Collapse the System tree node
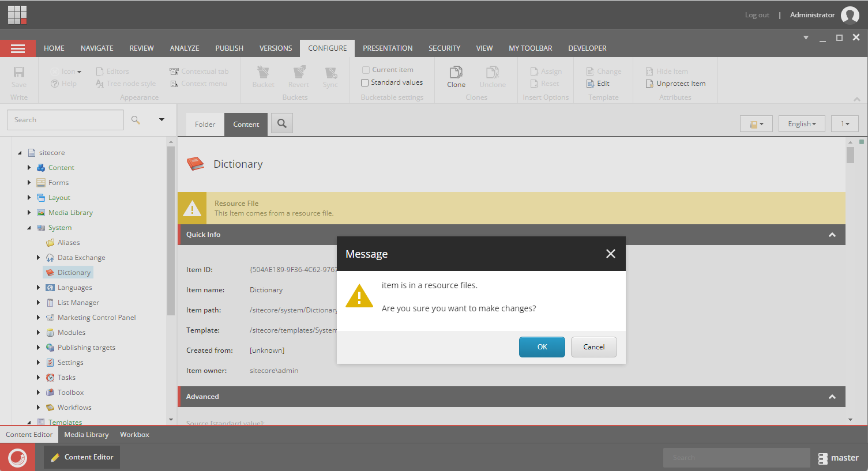 [x=29, y=228]
